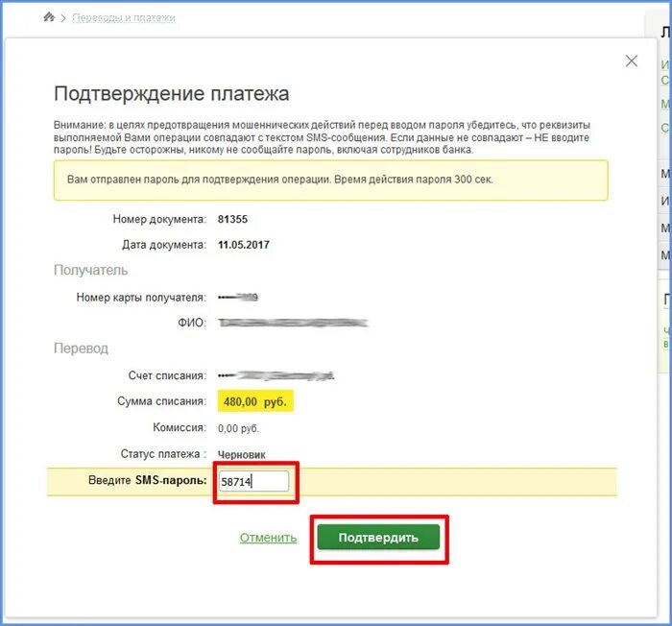The image size is (672, 626).
Task: Click the "Номер карты получателя:" label
Action: [141, 297]
